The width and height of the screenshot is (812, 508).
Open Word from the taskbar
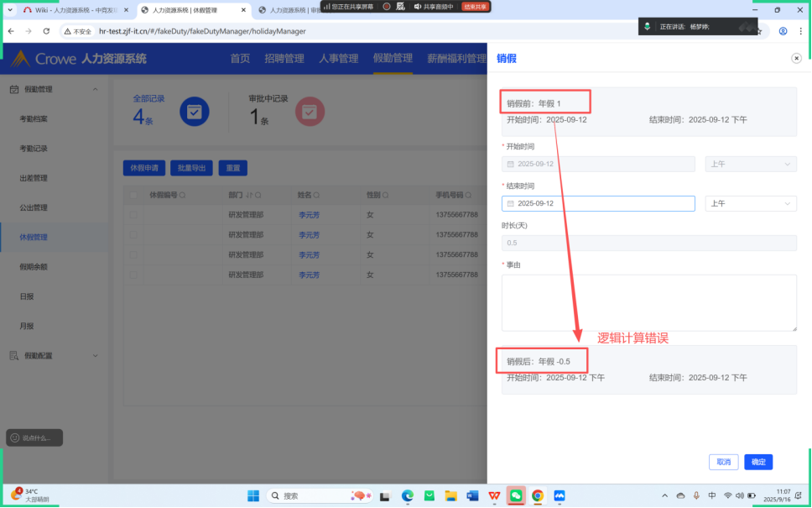click(472, 495)
